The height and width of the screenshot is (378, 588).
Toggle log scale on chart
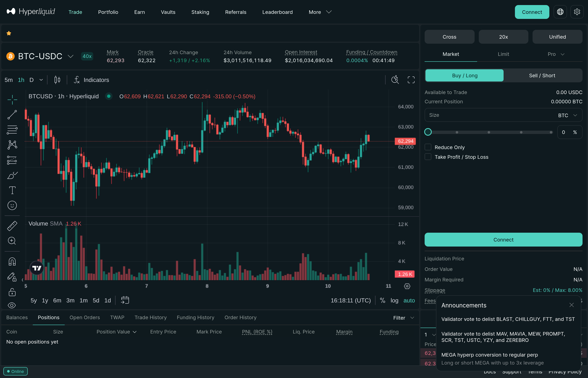(x=394, y=300)
